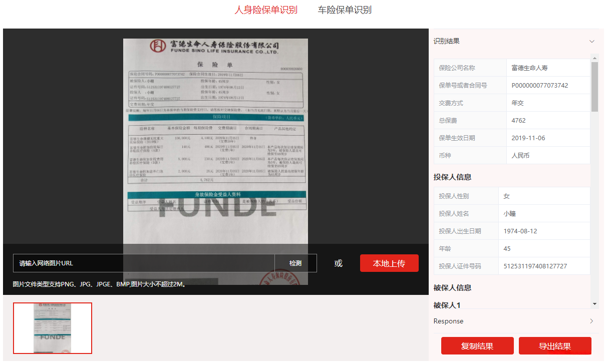Click the 本地上传 upload button
607x364 pixels.
(x=389, y=263)
